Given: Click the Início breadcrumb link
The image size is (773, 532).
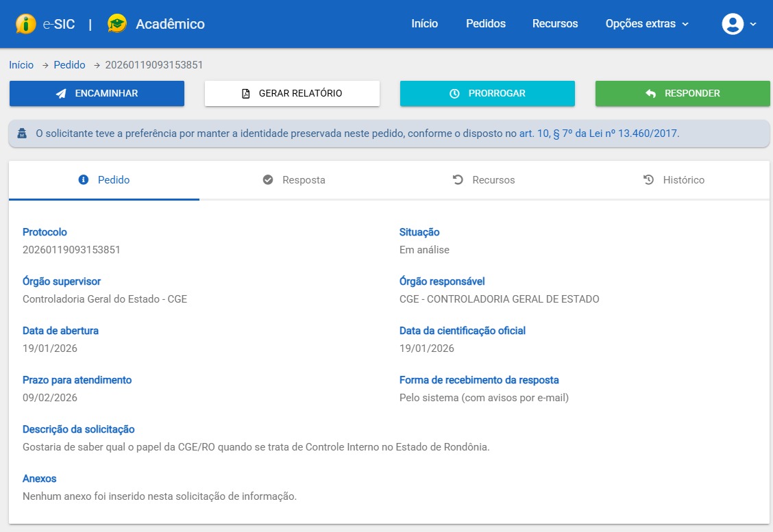Looking at the screenshot, I should pyautogui.click(x=21, y=65).
